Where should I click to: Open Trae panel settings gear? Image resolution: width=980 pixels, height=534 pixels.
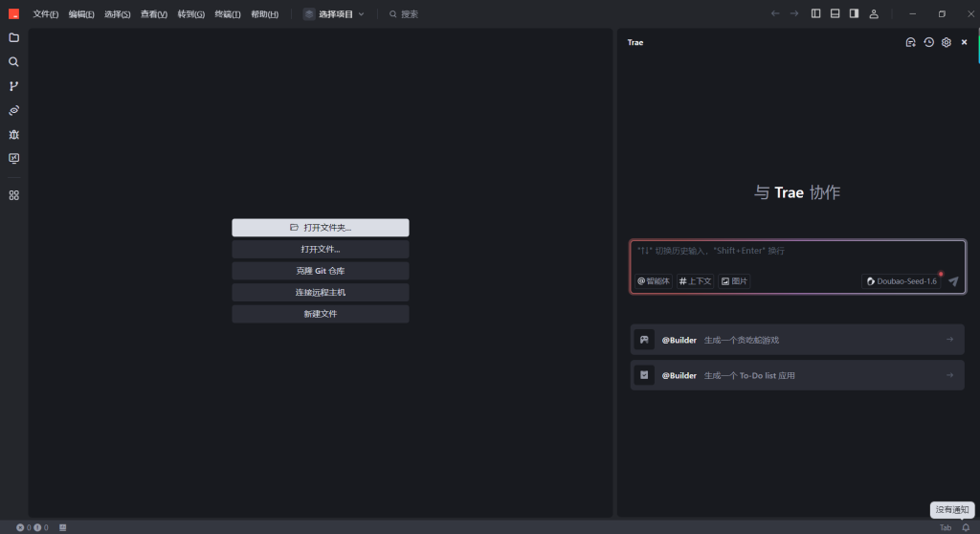(x=947, y=42)
